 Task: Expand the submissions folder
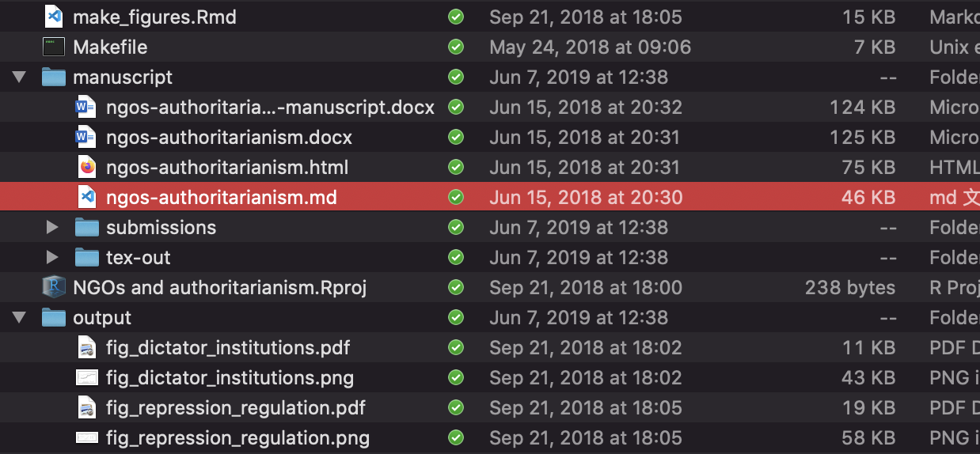(52, 227)
